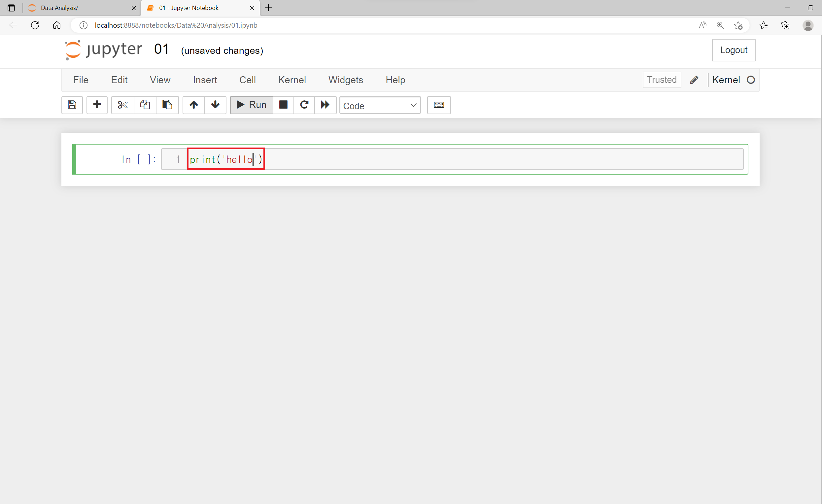Open the File menu
Viewport: 822px width, 504px height.
tap(81, 80)
